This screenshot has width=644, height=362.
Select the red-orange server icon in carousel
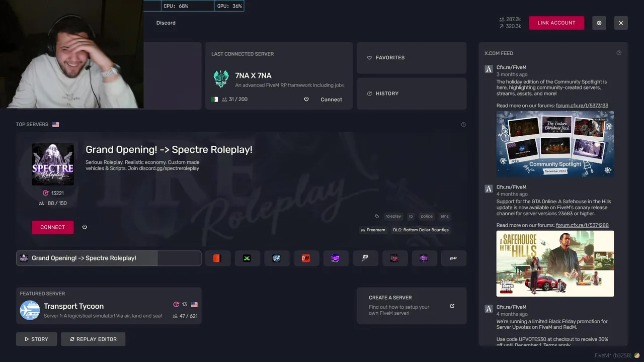(217, 258)
